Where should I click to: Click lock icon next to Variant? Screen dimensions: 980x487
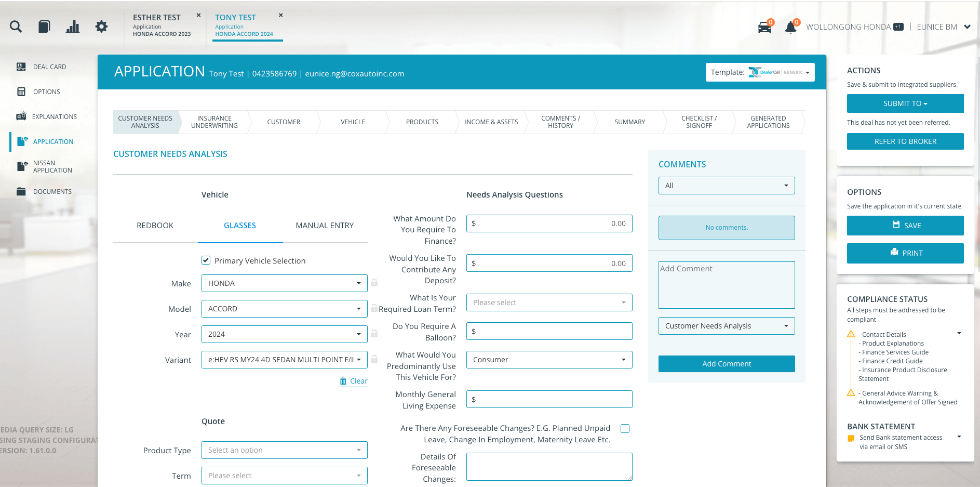[x=374, y=359]
